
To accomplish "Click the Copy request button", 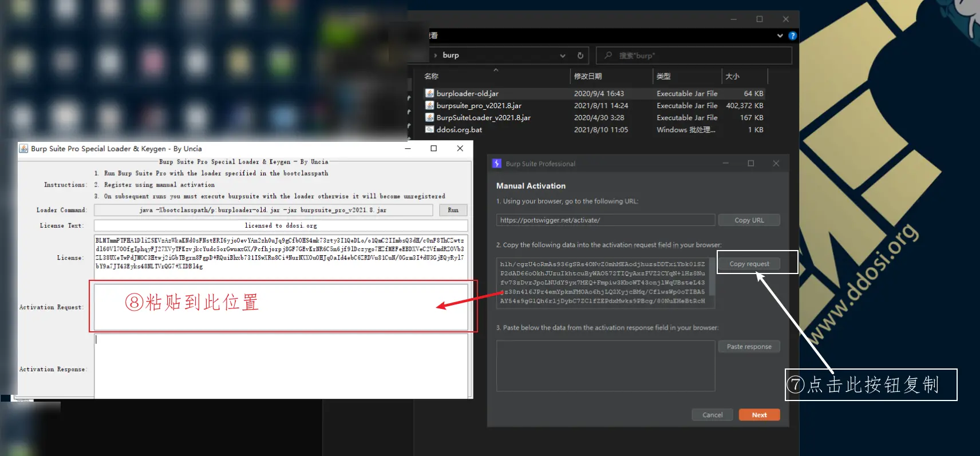I will 749,264.
